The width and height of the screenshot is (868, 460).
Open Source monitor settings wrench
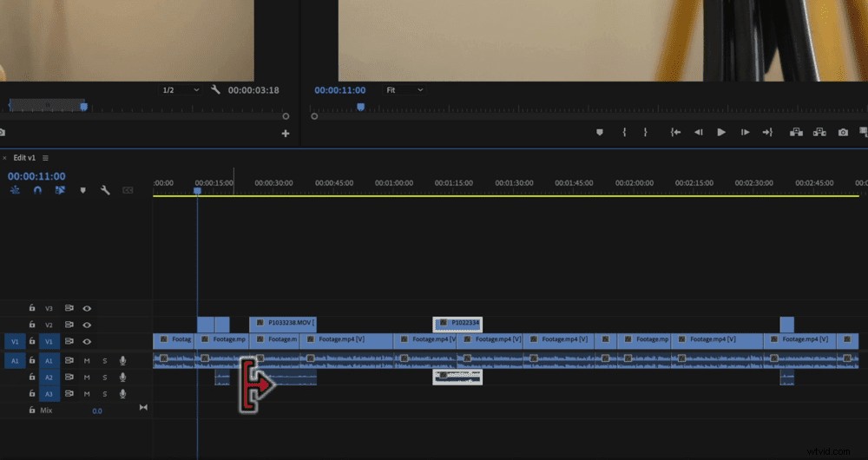click(215, 89)
